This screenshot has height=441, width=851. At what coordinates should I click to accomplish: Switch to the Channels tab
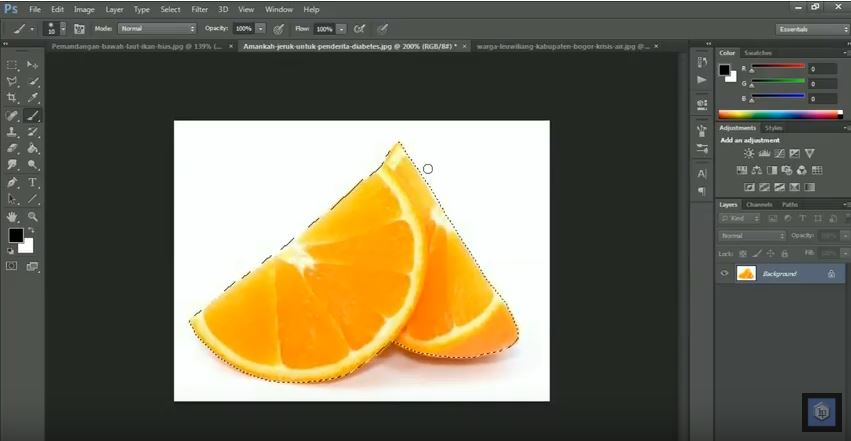759,204
